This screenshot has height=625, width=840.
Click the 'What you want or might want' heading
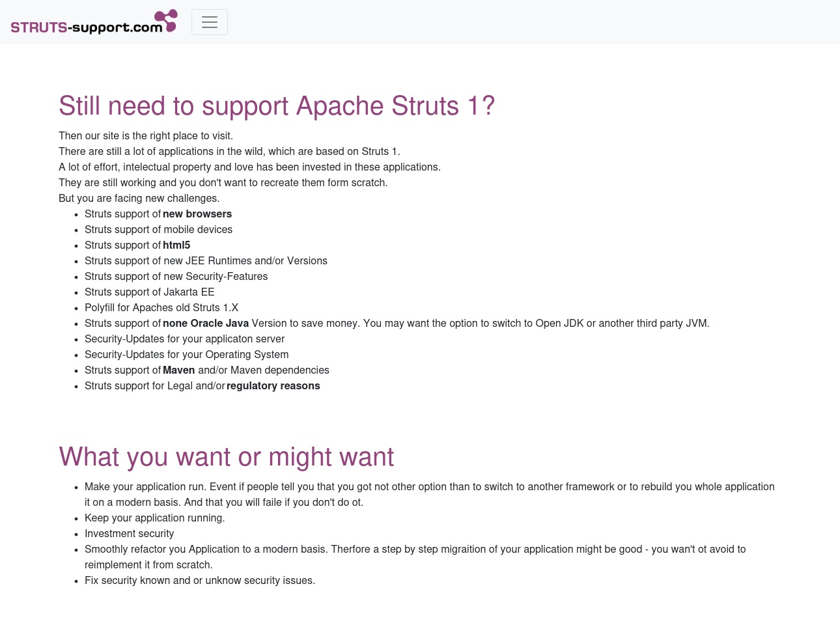tap(226, 456)
